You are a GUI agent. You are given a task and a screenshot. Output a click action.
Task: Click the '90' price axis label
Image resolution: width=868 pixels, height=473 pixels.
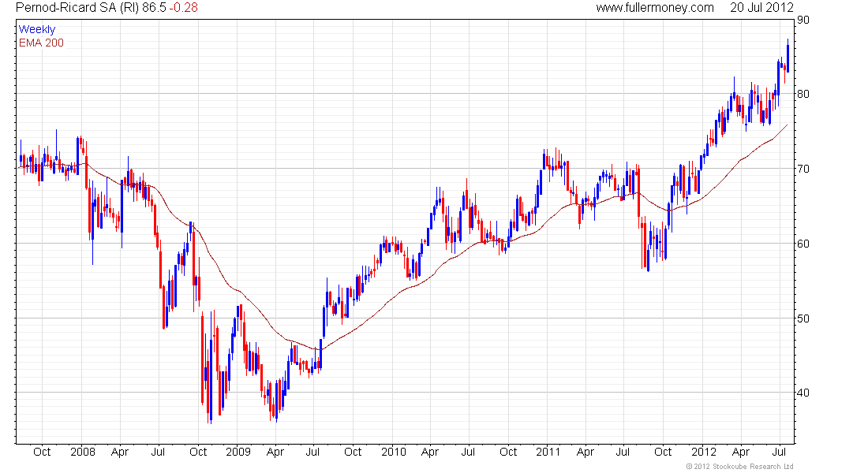pyautogui.click(x=803, y=20)
